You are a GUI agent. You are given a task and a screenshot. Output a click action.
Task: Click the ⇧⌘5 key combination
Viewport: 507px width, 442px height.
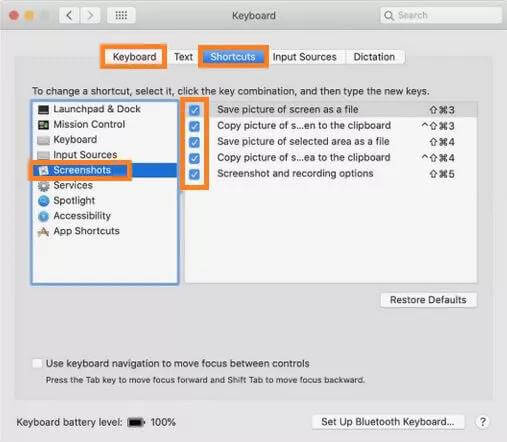tap(442, 174)
